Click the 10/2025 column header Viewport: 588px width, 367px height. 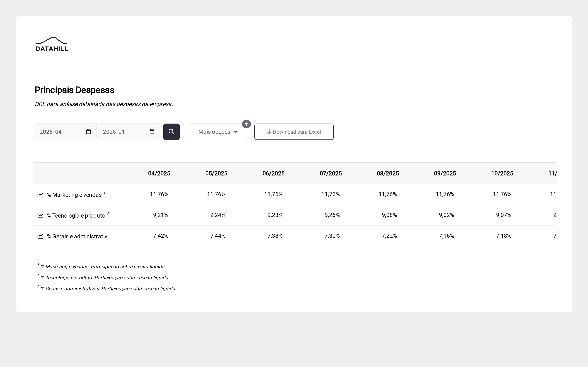(502, 174)
